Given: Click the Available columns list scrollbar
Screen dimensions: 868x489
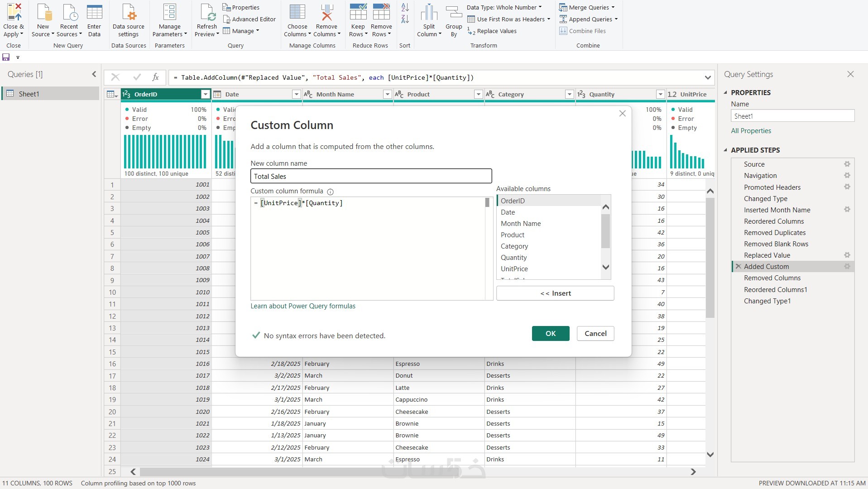Looking at the screenshot, I should coord(605,231).
